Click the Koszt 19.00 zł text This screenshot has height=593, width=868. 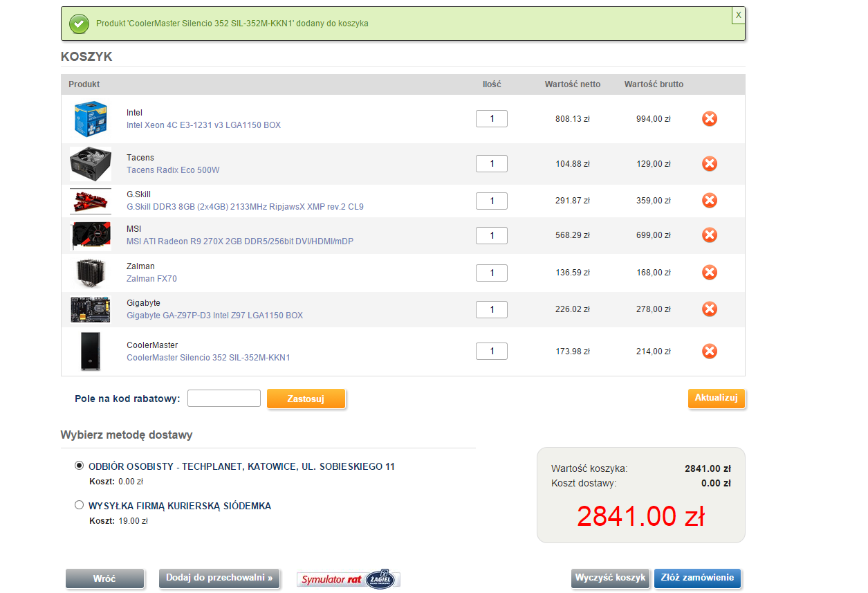[x=118, y=521]
